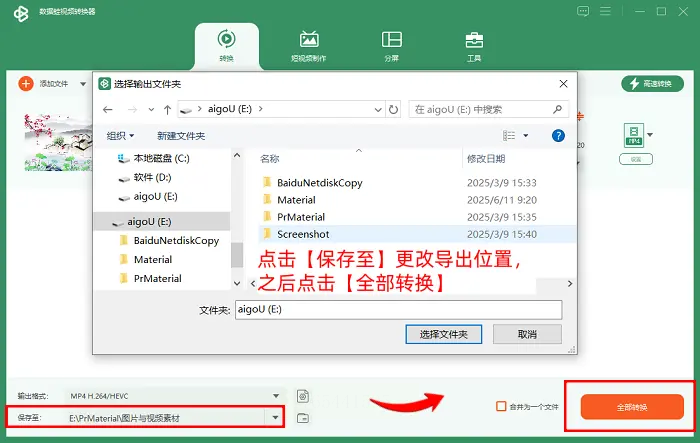700x443 pixels.
Task: Click navigation pane scrollbar down arrow
Action: click(237, 283)
